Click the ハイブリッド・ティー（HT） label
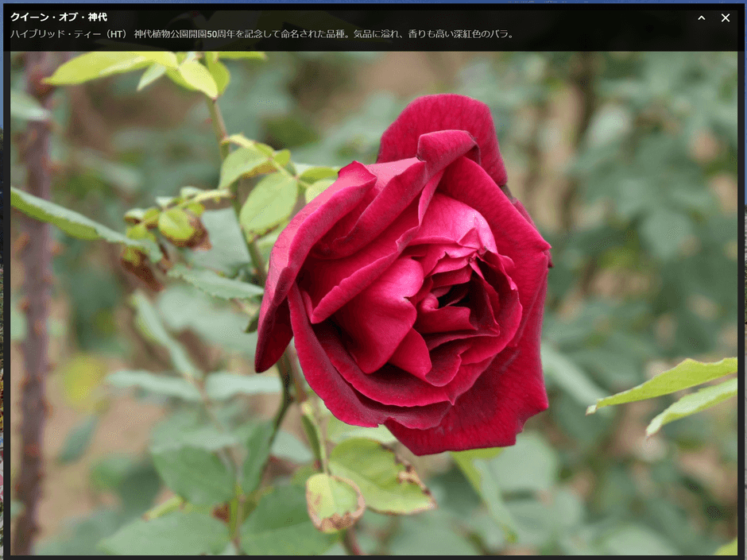 point(68,34)
